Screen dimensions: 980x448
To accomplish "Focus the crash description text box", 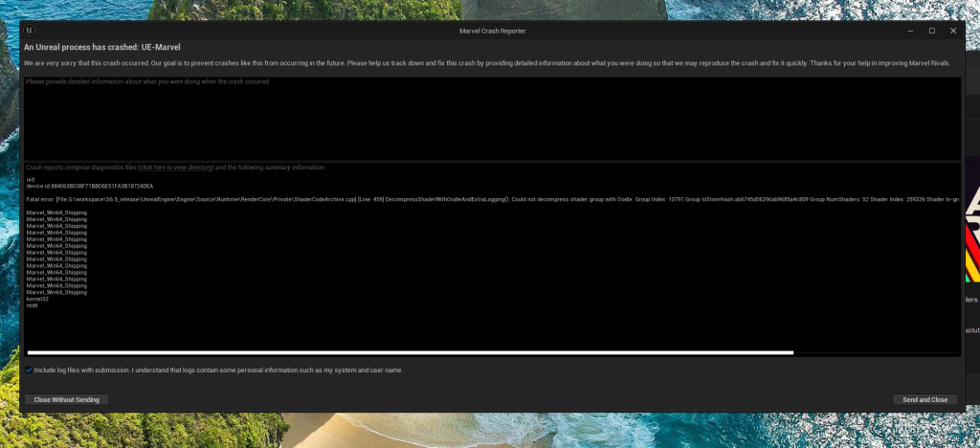I will click(490, 120).
